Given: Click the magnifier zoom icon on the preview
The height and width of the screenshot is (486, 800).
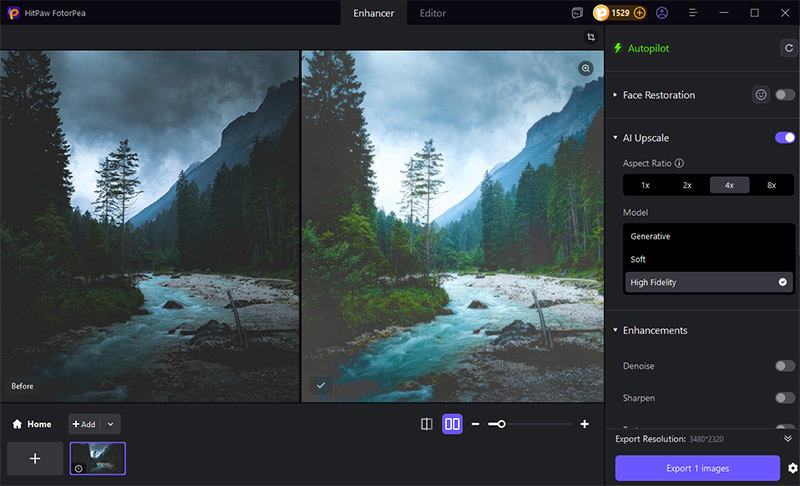Looking at the screenshot, I should pyautogui.click(x=586, y=68).
